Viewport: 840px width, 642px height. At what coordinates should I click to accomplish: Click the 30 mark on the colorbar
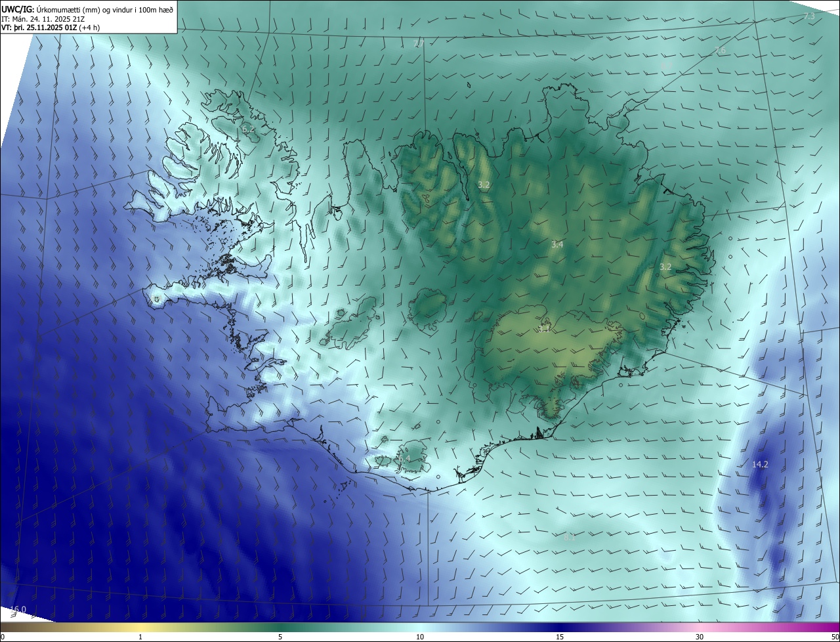(x=700, y=637)
